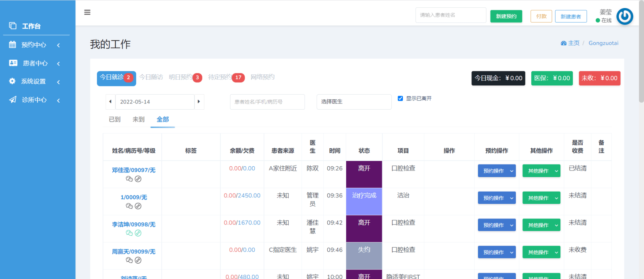Click 今日现金 ¥0.00 button

pos(498,78)
